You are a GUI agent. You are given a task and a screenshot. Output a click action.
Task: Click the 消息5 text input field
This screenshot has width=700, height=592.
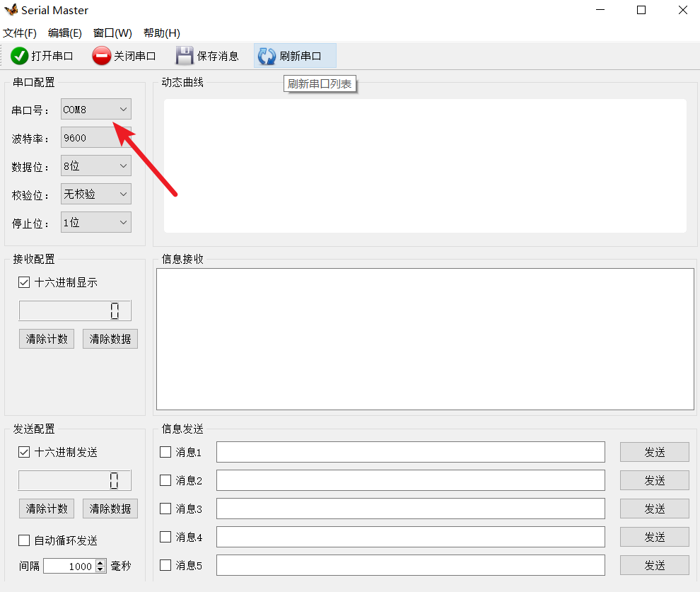(x=411, y=565)
